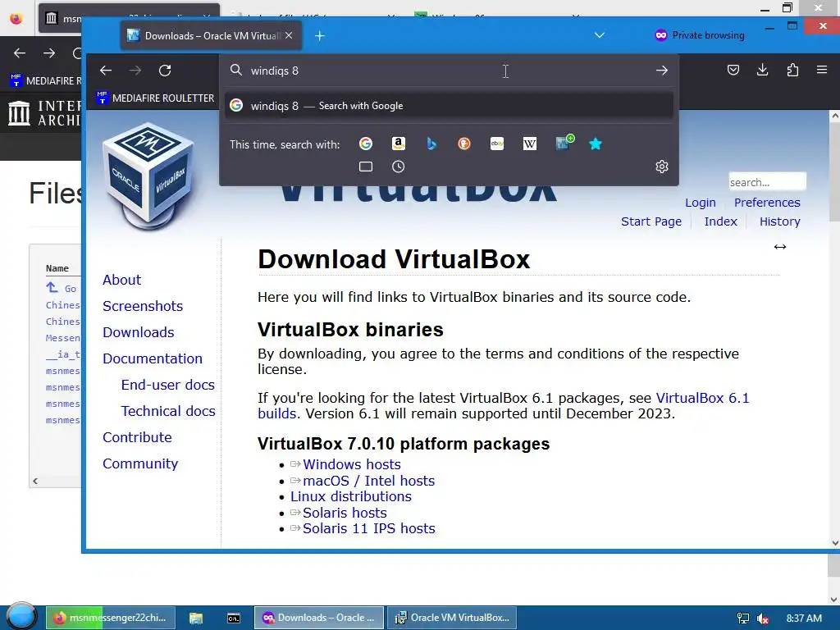Select the Downloads – Oracle VM VirtualBox tab
840x630 pixels.
(x=211, y=35)
